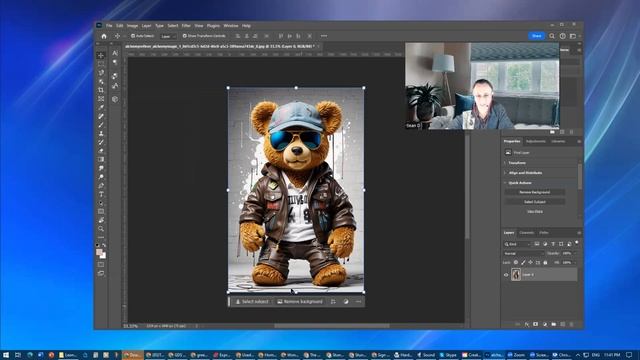Image resolution: width=640 pixels, height=360 pixels.
Task: Open the layer Kind filter dropdown
Action: (x=517, y=244)
